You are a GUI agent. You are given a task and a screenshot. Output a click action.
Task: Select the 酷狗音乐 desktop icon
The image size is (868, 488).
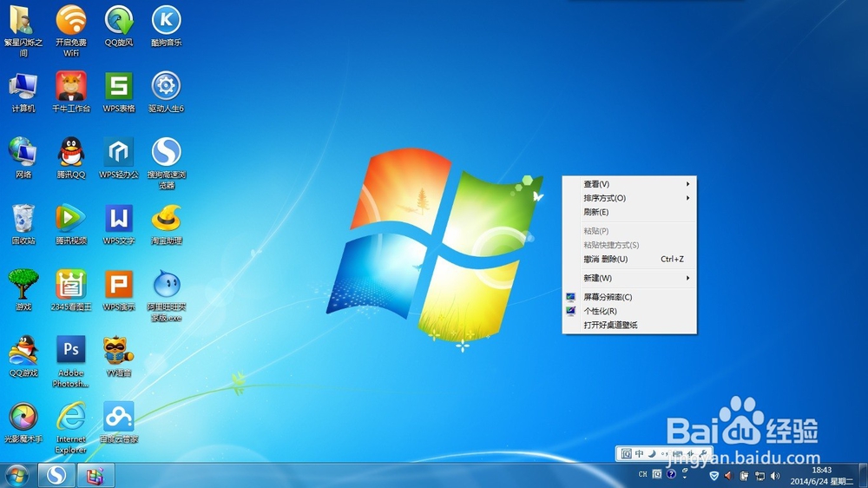[x=166, y=20]
